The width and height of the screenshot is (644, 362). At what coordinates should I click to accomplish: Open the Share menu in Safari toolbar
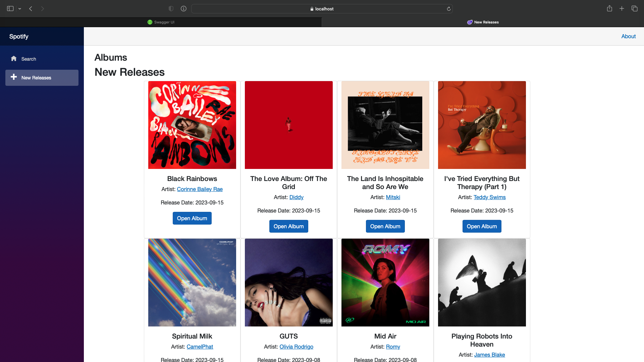(609, 8)
